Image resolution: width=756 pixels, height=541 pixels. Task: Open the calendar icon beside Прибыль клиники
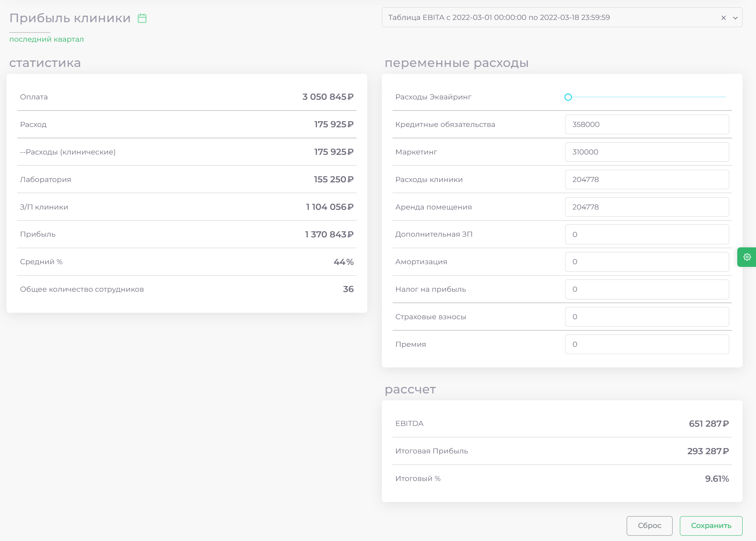142,18
